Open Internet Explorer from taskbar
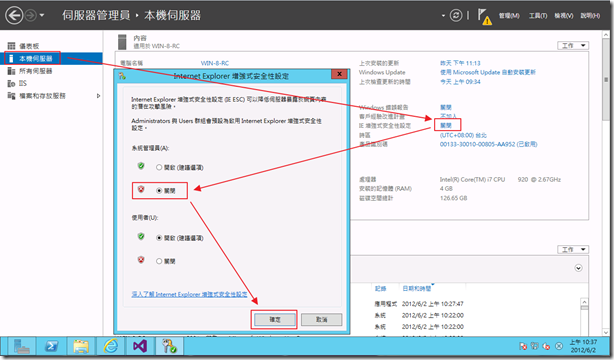614x360 pixels. 111,347
